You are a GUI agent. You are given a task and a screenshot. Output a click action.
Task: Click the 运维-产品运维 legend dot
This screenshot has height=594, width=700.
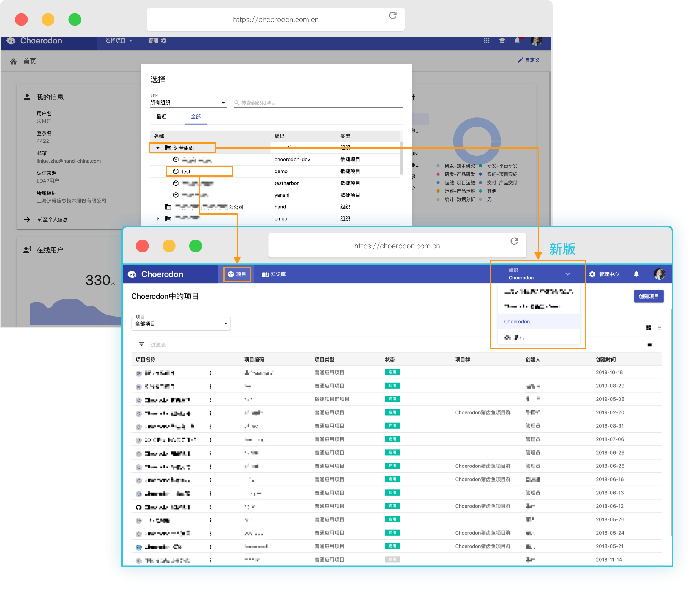pyautogui.click(x=438, y=191)
